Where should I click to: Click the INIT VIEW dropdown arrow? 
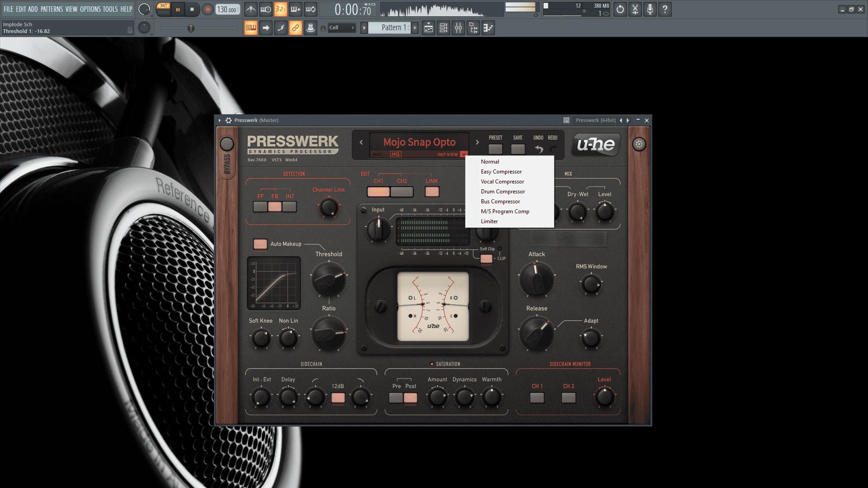(x=463, y=155)
